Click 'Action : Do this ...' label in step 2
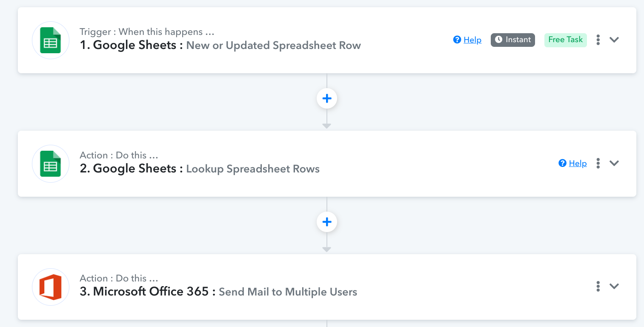Screen dimensions: 644x327 pyautogui.click(x=119, y=155)
